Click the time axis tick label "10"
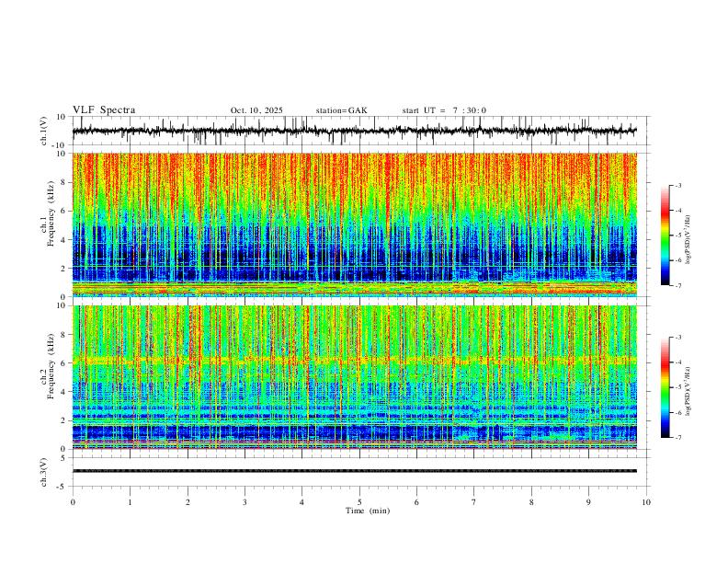Image resolution: width=728 pixels, height=563 pixels. (x=646, y=502)
